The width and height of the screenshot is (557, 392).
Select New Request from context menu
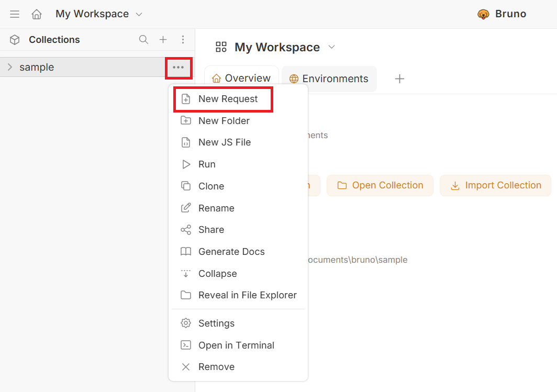228,99
